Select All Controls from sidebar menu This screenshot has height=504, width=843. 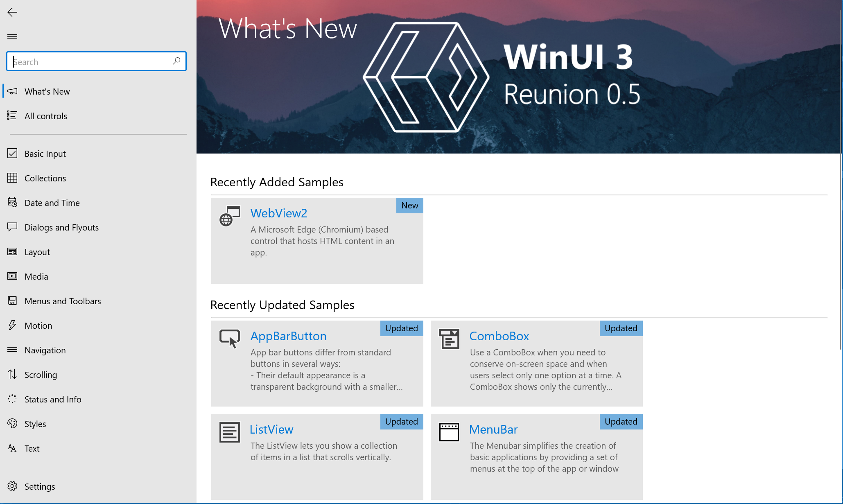click(45, 116)
